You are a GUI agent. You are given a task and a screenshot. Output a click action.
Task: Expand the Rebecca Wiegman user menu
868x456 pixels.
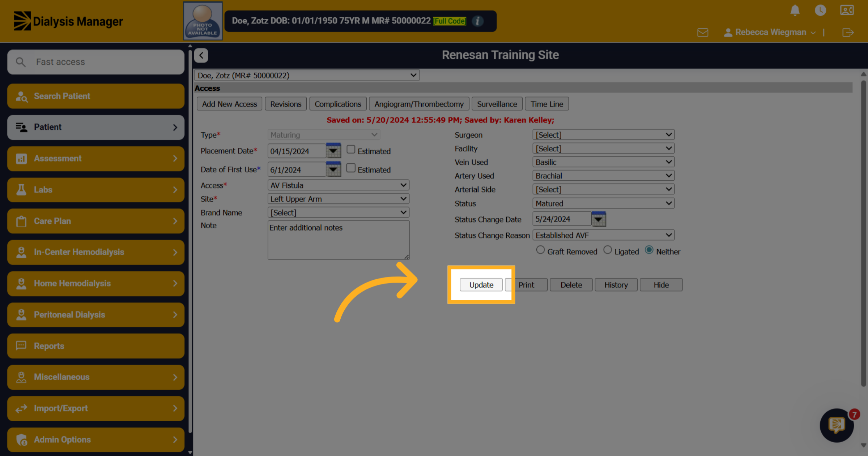point(770,33)
